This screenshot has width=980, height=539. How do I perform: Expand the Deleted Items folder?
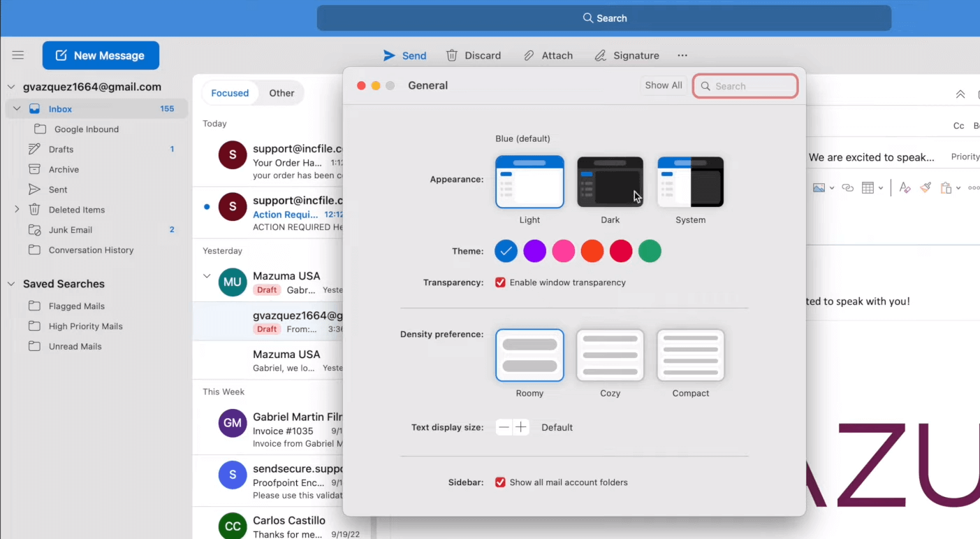click(x=17, y=210)
